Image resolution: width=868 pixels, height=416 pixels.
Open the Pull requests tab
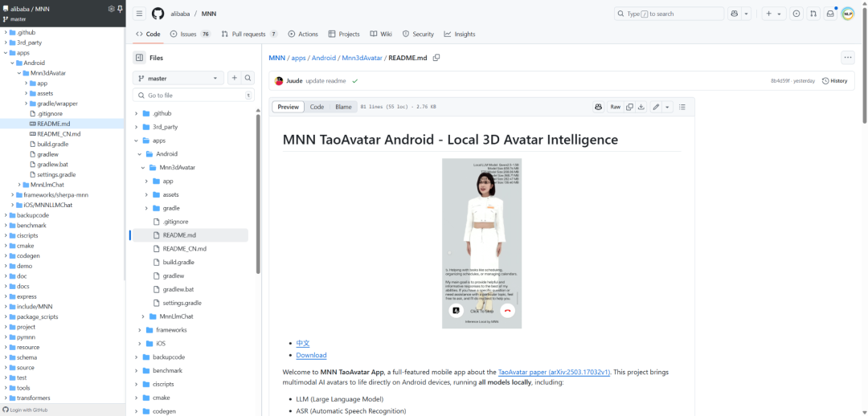250,34
